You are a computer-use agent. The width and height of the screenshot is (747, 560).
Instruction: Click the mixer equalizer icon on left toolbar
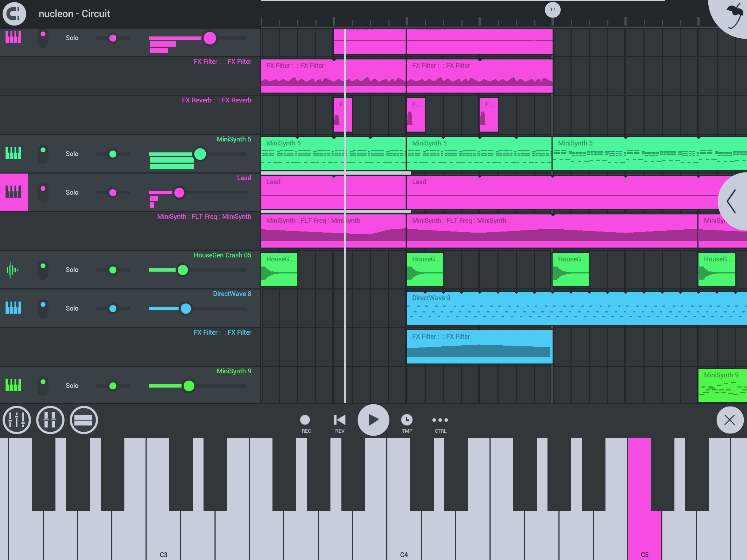pyautogui.click(x=16, y=419)
